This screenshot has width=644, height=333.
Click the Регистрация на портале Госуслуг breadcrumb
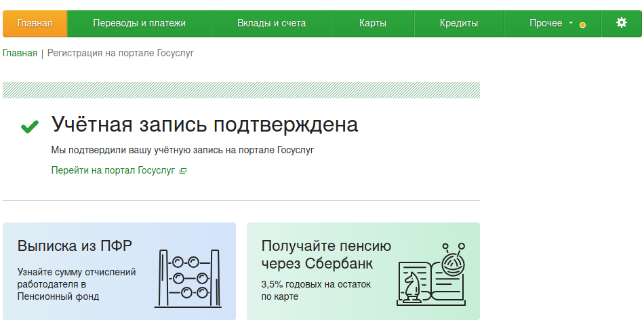(121, 53)
